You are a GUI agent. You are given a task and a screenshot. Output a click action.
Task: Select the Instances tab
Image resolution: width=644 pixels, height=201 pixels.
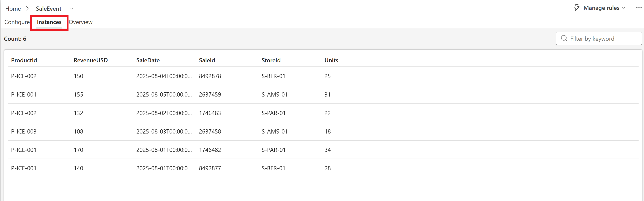point(49,22)
